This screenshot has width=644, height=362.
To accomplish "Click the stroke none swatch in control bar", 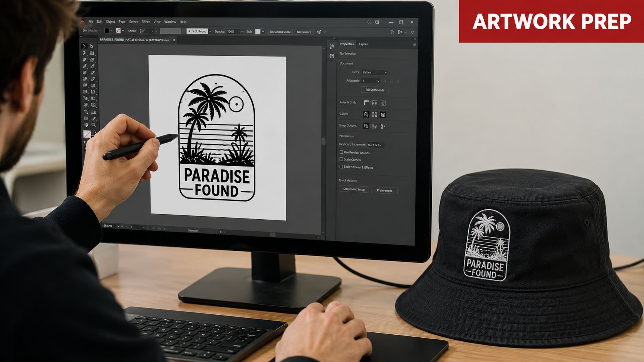I will point(118,31).
